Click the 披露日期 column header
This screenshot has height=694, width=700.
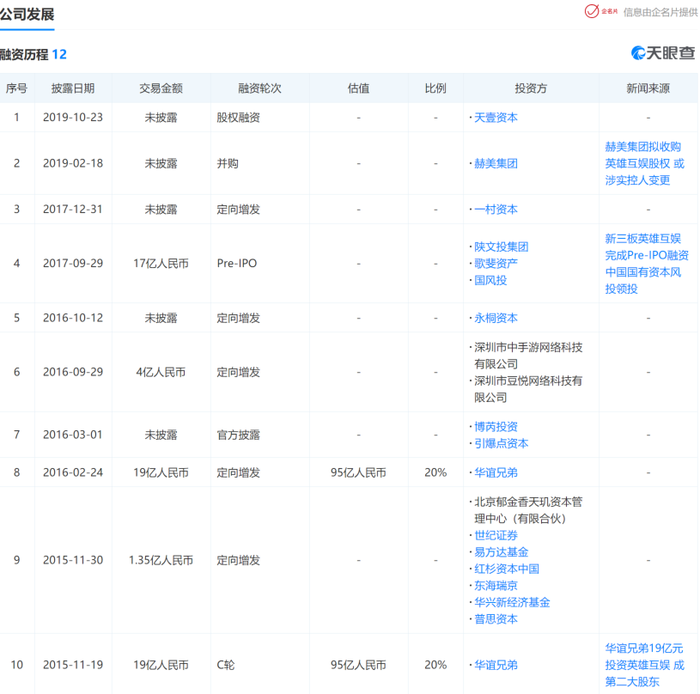(x=73, y=88)
